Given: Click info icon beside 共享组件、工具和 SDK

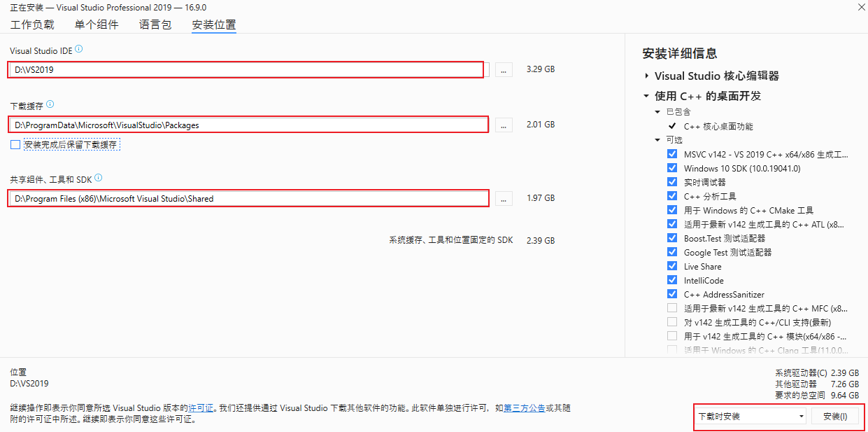Looking at the screenshot, I should [98, 179].
